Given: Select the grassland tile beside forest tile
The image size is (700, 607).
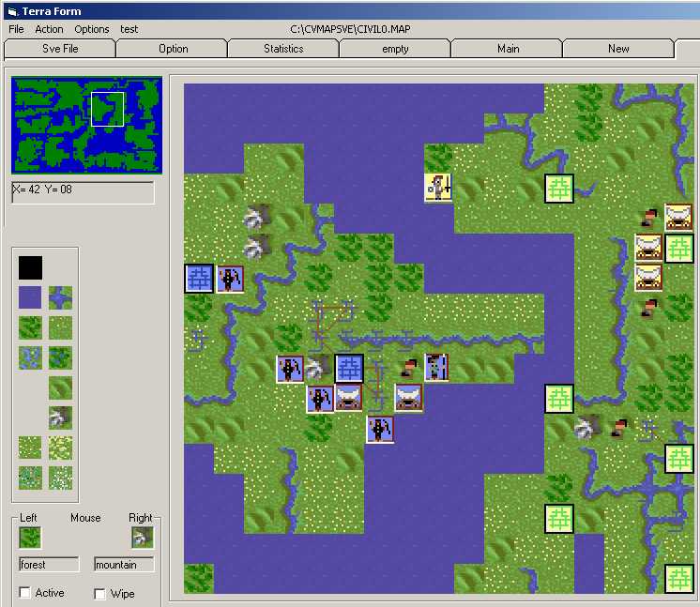Looking at the screenshot, I should coord(60,327).
